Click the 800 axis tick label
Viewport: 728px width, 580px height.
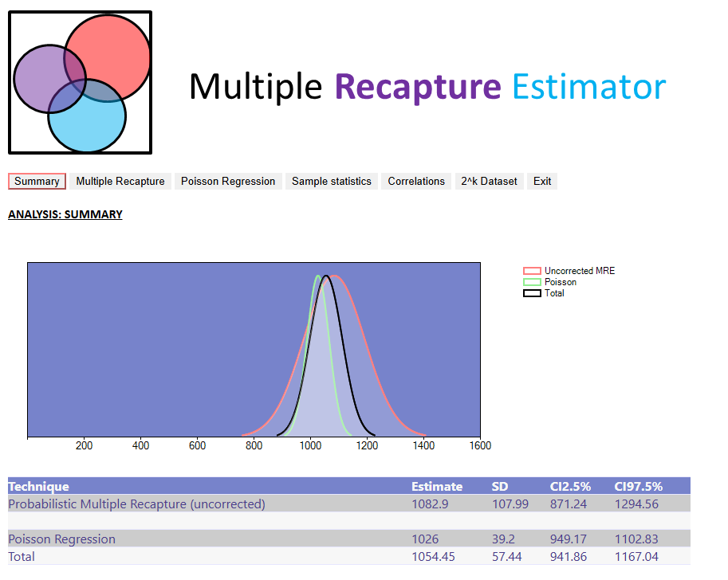(x=254, y=446)
